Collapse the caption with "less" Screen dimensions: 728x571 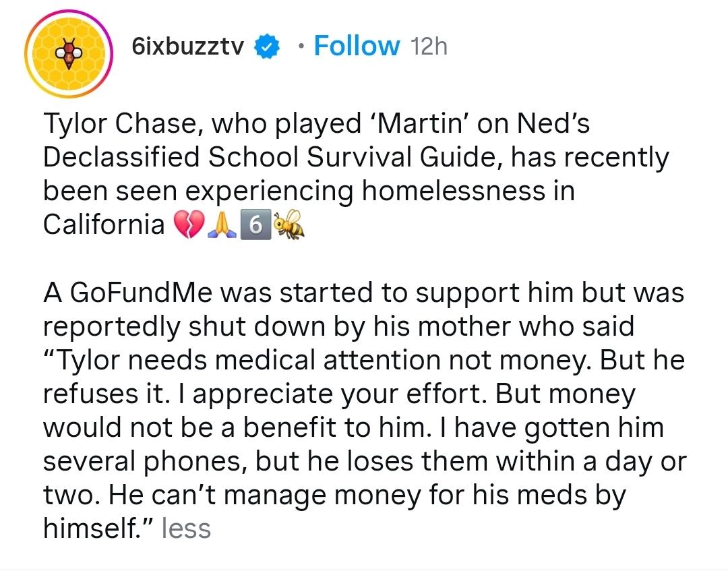pos(187,528)
